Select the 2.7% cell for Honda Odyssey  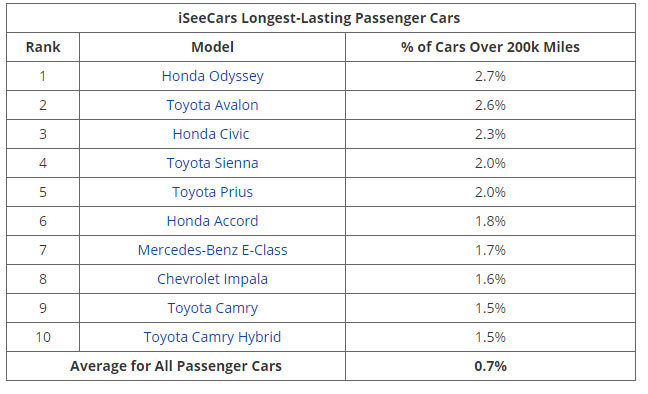click(490, 76)
